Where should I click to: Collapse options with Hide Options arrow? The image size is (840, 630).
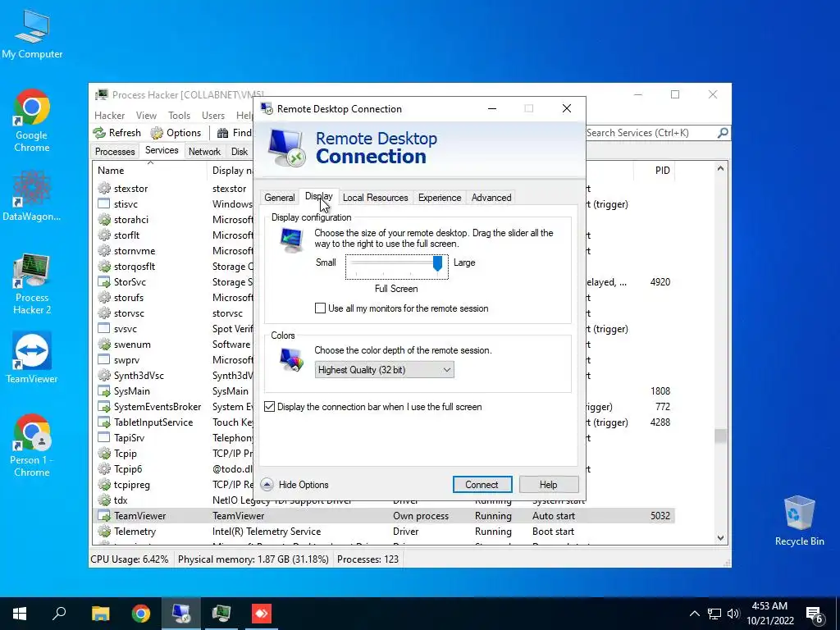(x=267, y=485)
